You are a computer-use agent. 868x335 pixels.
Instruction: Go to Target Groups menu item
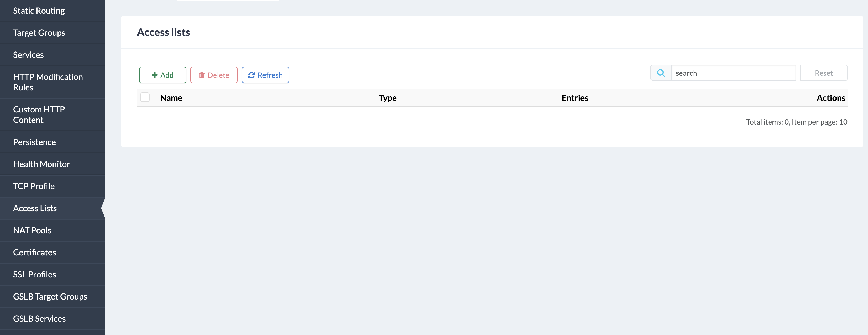[x=39, y=33]
